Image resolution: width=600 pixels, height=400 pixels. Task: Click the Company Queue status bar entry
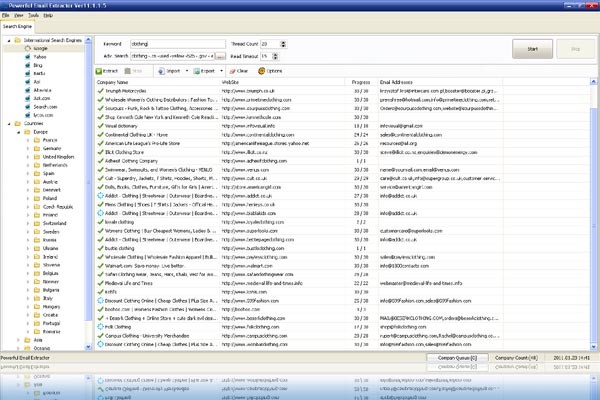pos(457,358)
